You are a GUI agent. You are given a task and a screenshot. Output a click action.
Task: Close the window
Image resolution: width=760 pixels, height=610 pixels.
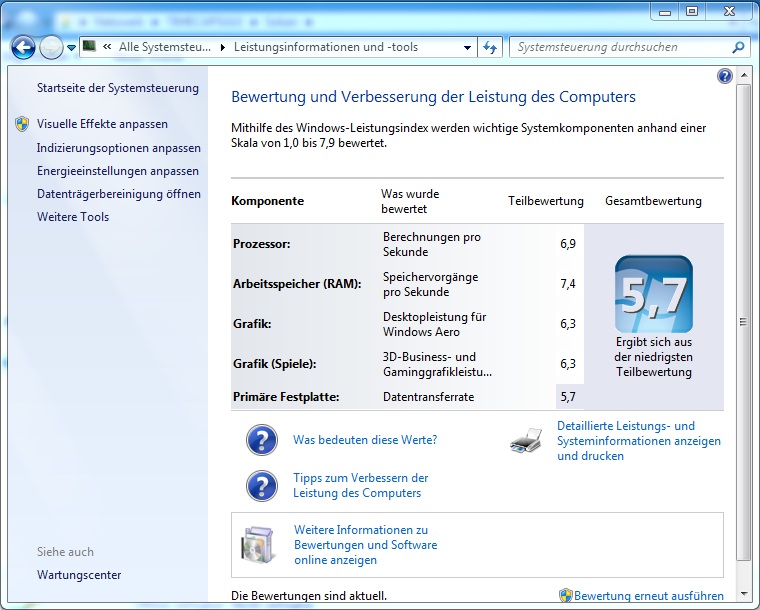tap(729, 12)
